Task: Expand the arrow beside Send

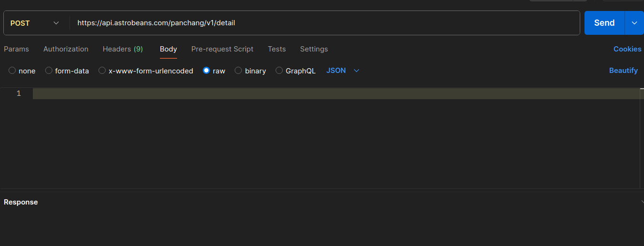Action: pos(634,23)
